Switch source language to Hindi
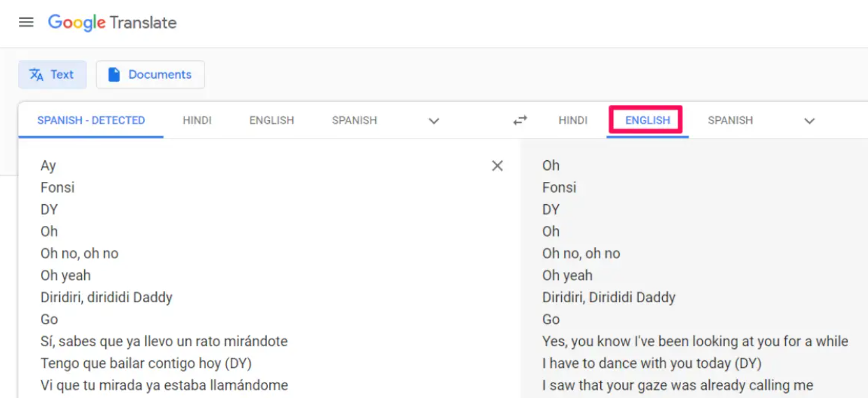This screenshot has width=868, height=398. pos(196,120)
